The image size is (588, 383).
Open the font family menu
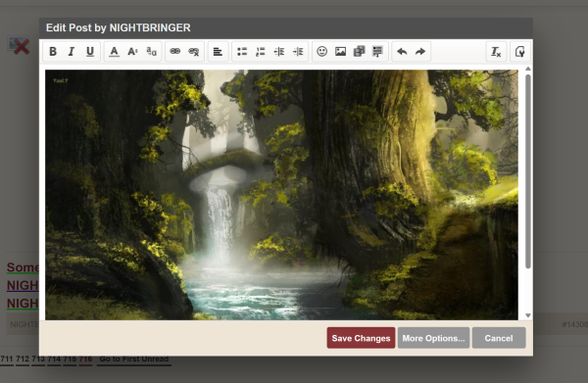(x=151, y=51)
